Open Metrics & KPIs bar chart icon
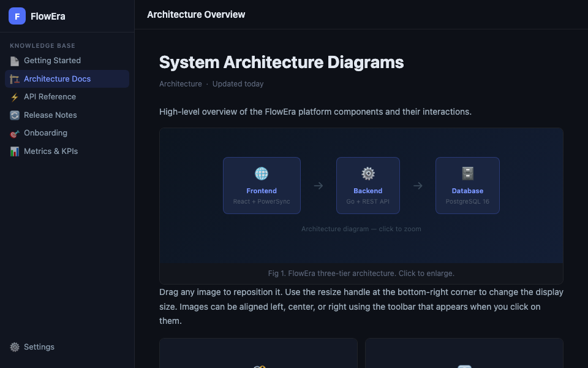The image size is (588, 368). point(15,151)
